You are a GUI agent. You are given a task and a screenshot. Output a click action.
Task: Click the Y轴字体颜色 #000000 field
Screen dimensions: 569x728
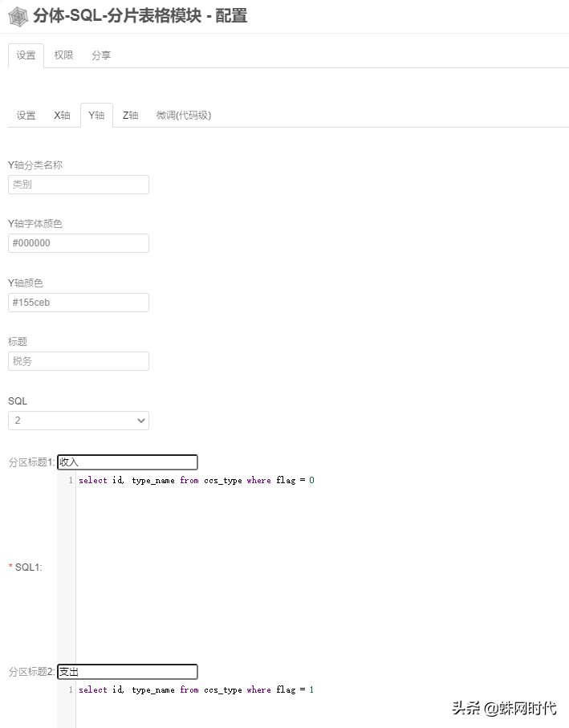(79, 243)
